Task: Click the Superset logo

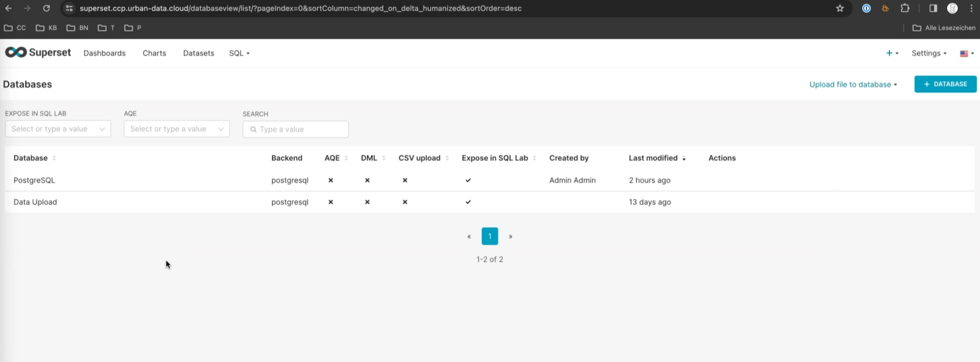Action: click(38, 52)
